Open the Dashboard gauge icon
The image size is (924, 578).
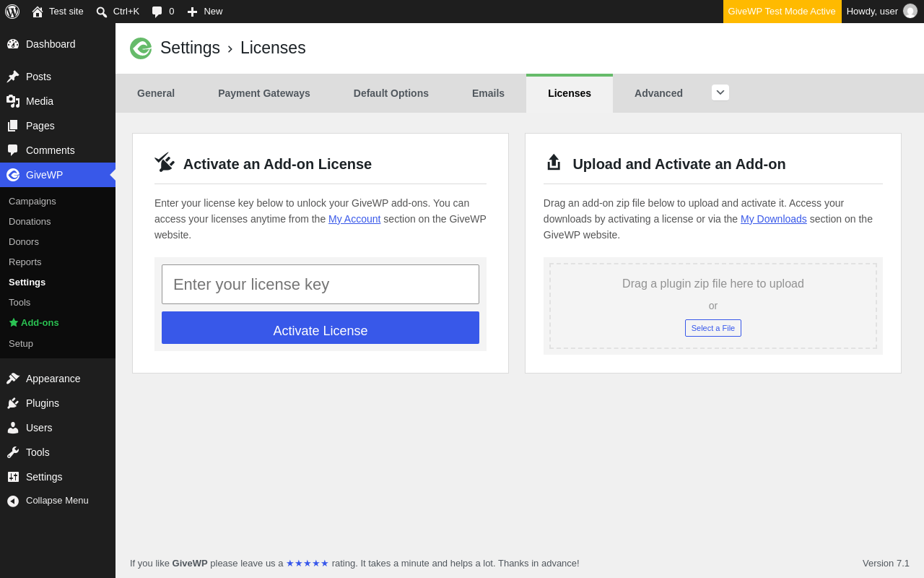pos(13,44)
